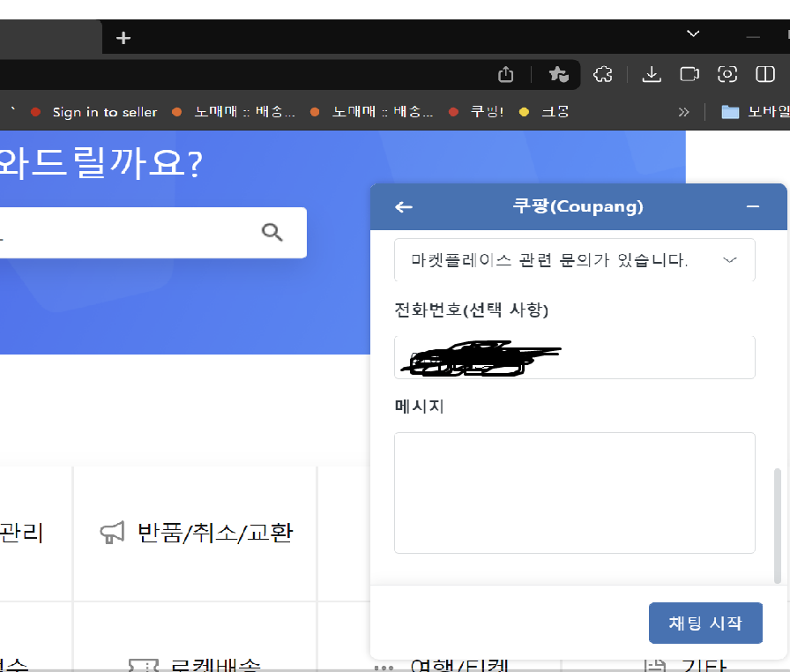Expand the tab search chevron at top

click(693, 34)
